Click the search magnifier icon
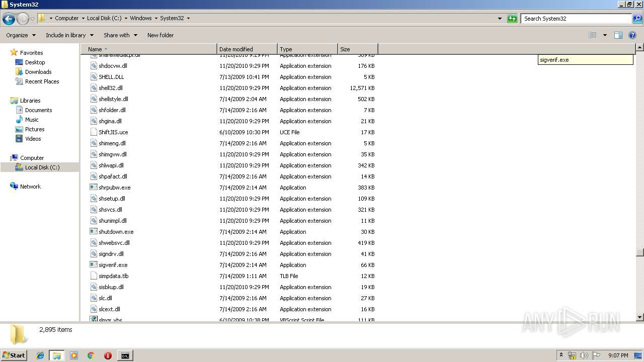Image resolution: width=644 pixels, height=362 pixels. point(637,19)
